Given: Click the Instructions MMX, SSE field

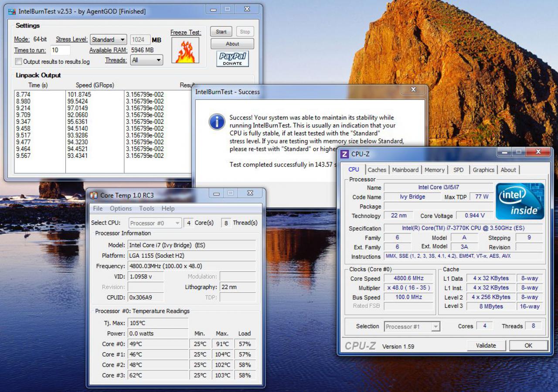Looking at the screenshot, I should (x=463, y=256).
